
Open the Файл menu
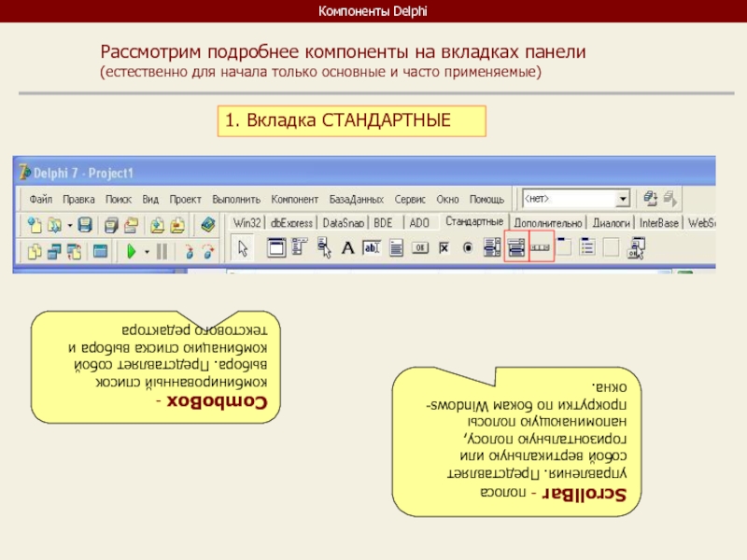click(41, 199)
